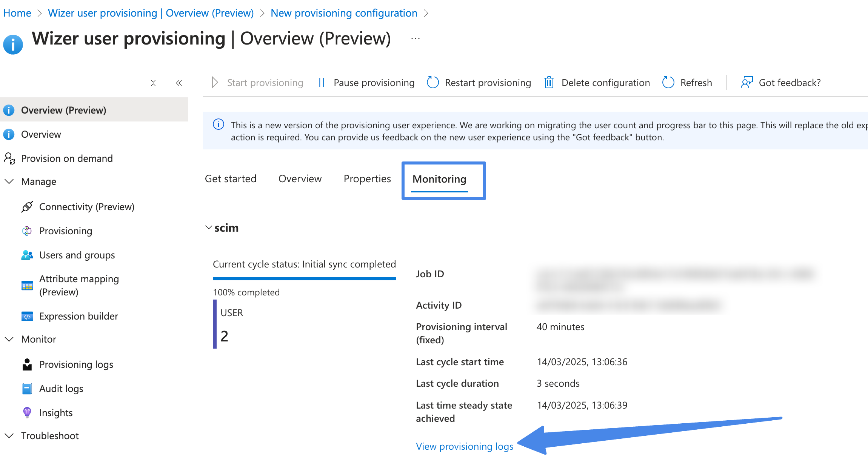Click the Connectivity plug icon
The image size is (868, 455).
(27, 207)
